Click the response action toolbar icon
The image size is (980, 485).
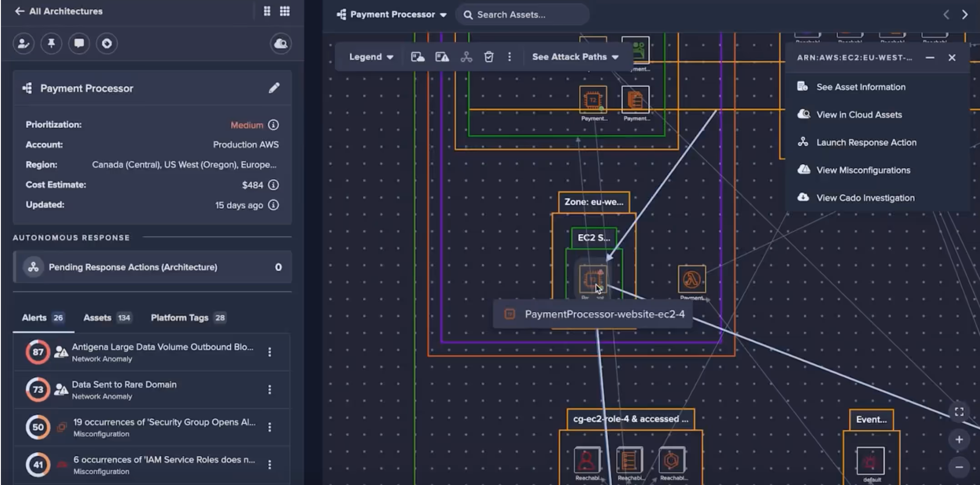(x=466, y=57)
